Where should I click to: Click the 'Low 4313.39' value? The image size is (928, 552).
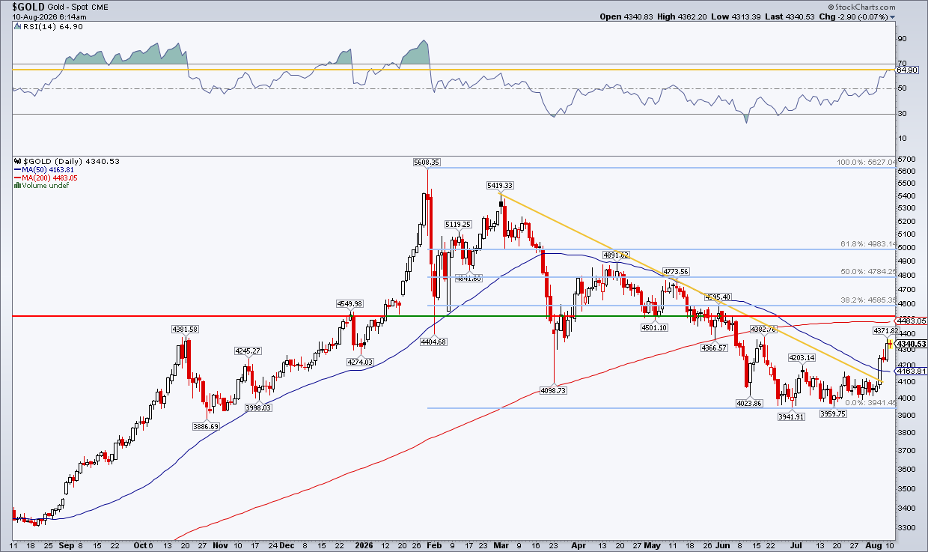tap(736, 17)
